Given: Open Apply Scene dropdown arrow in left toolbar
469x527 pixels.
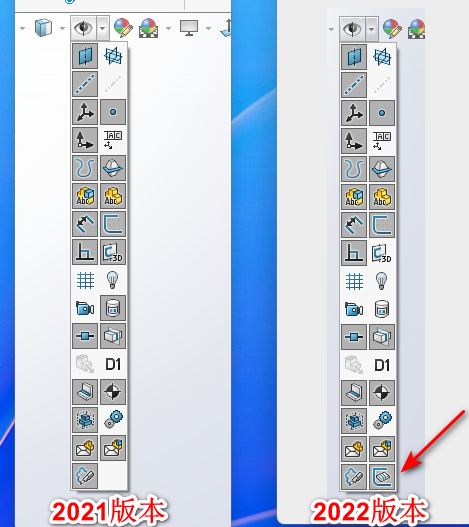Looking at the screenshot, I should point(168,28).
